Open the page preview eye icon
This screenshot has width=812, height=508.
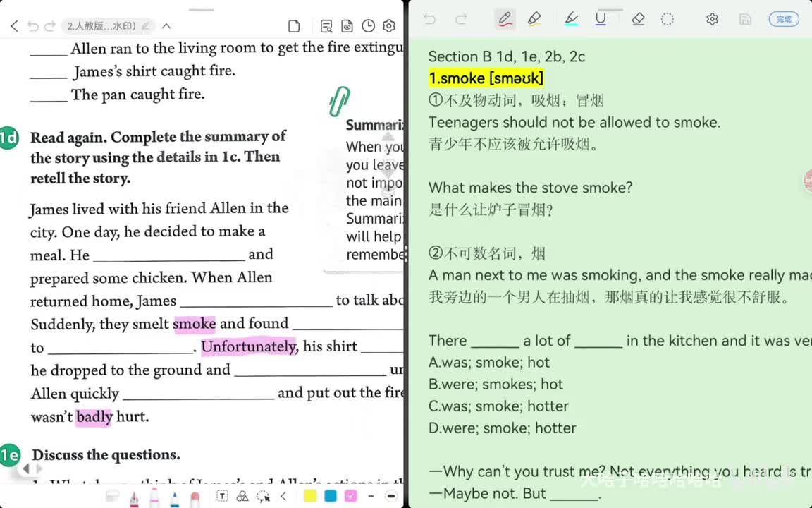click(x=347, y=26)
